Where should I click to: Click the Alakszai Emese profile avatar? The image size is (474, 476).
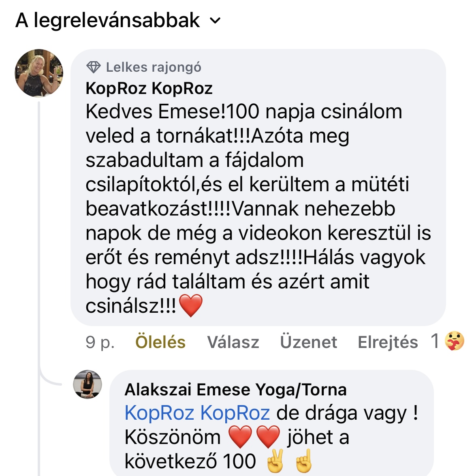(88, 384)
